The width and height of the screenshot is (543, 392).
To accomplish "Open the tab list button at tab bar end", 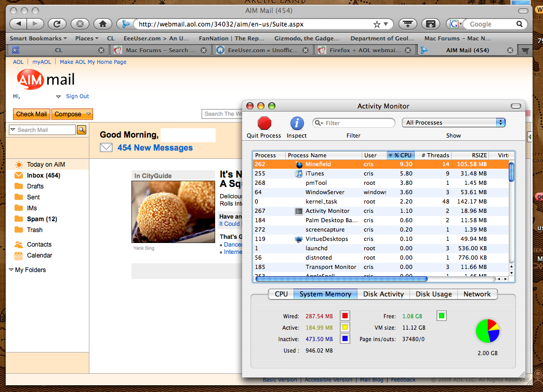I will [525, 50].
